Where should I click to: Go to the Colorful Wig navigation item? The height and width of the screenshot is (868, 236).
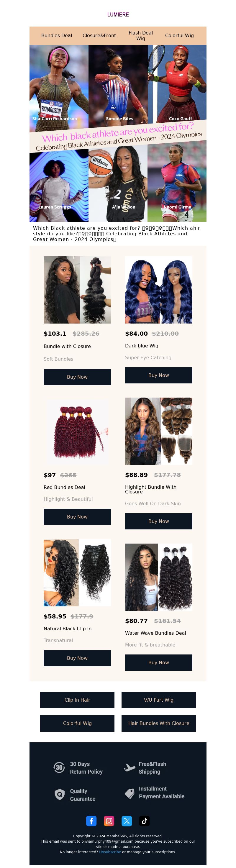[x=179, y=35]
